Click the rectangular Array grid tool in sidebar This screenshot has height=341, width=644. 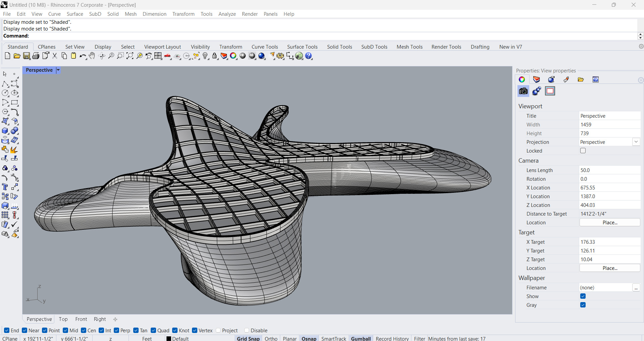(5, 215)
